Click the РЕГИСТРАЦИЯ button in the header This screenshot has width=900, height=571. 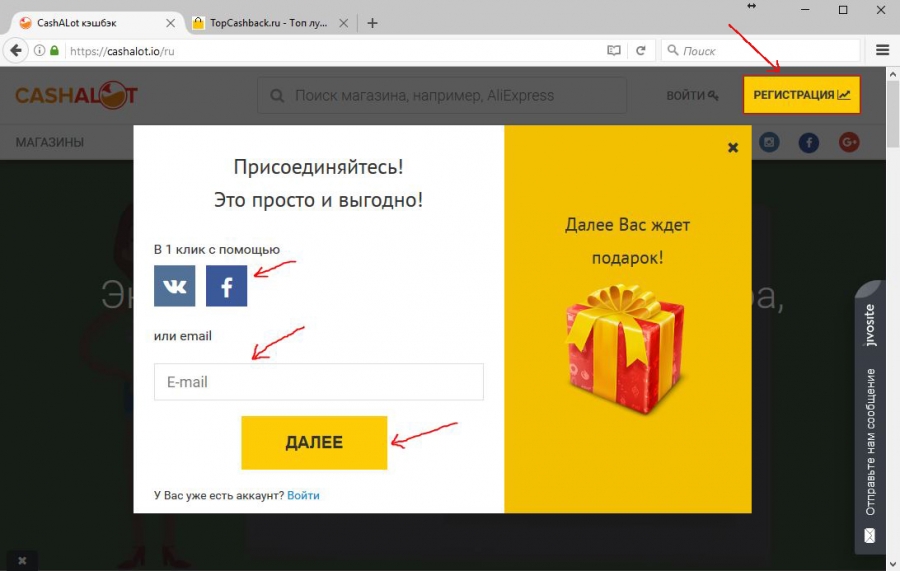point(802,95)
